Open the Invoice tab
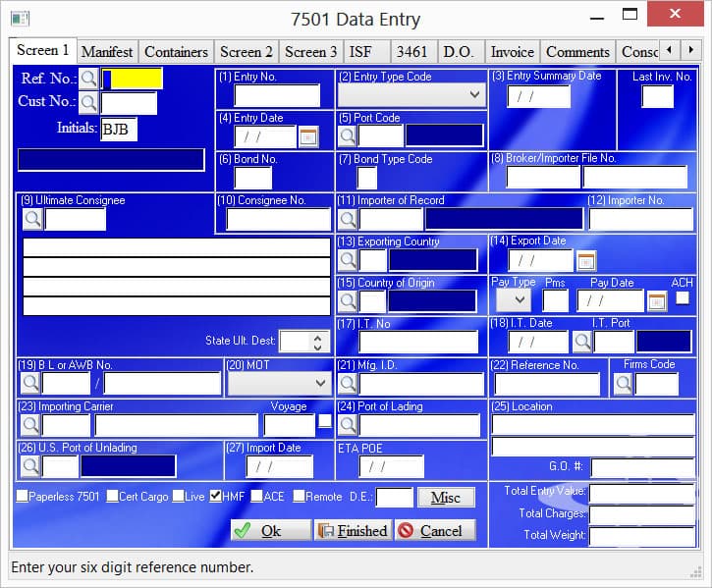The height and width of the screenshot is (588, 712). coord(512,52)
